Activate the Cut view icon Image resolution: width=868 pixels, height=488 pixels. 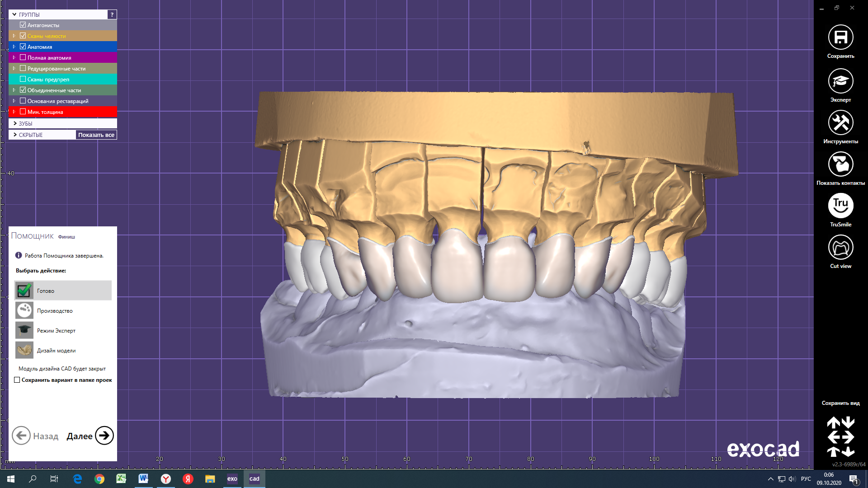tap(840, 248)
